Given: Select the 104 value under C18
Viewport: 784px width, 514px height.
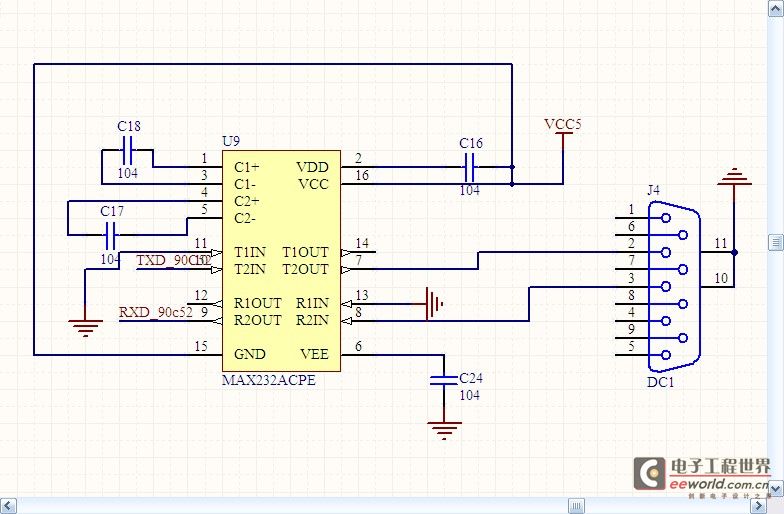Looking at the screenshot, I should tap(128, 173).
